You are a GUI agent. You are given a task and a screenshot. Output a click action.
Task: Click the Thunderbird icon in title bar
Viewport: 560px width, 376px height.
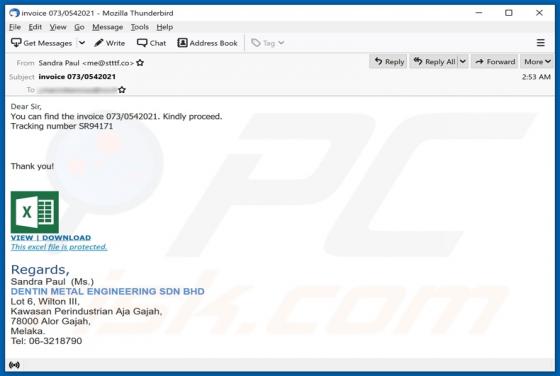[x=14, y=13]
